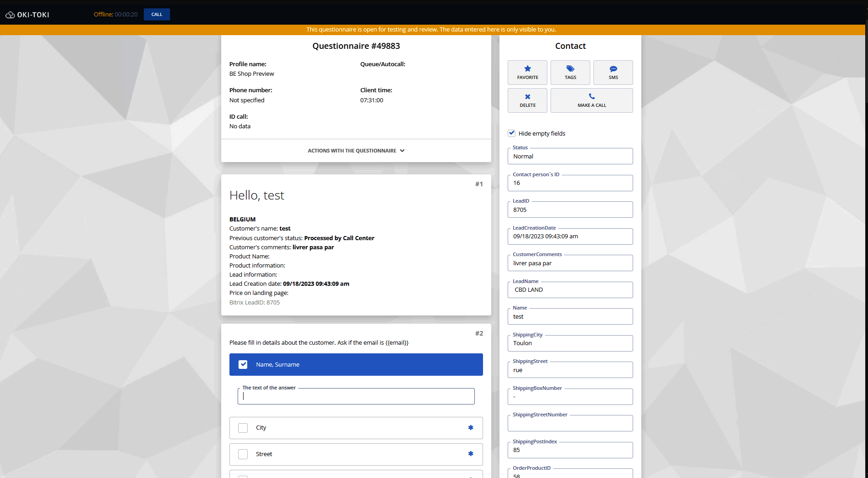This screenshot has width=868, height=478.
Task: Click the Phone number Not specified value
Action: click(247, 100)
